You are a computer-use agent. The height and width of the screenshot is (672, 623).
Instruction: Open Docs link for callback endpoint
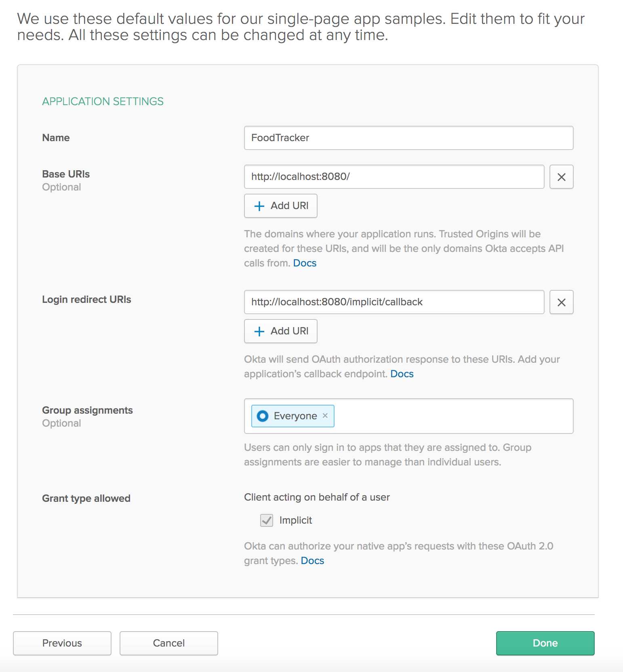point(402,374)
